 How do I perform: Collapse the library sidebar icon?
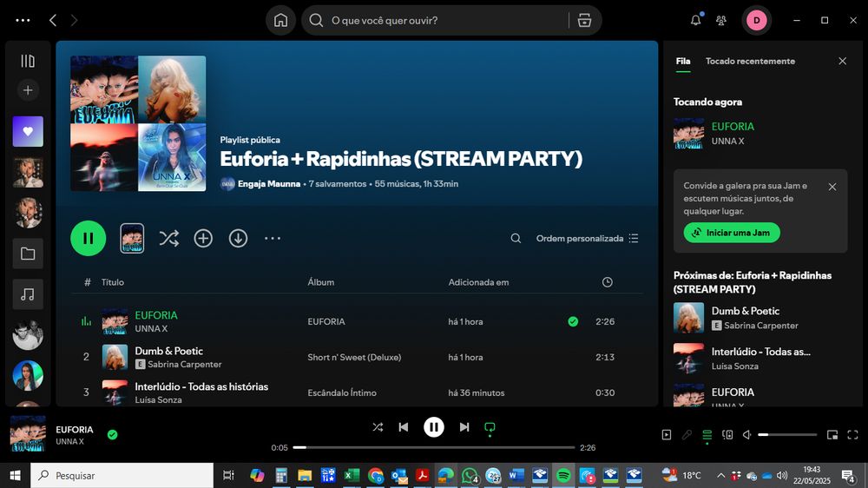[x=28, y=61]
